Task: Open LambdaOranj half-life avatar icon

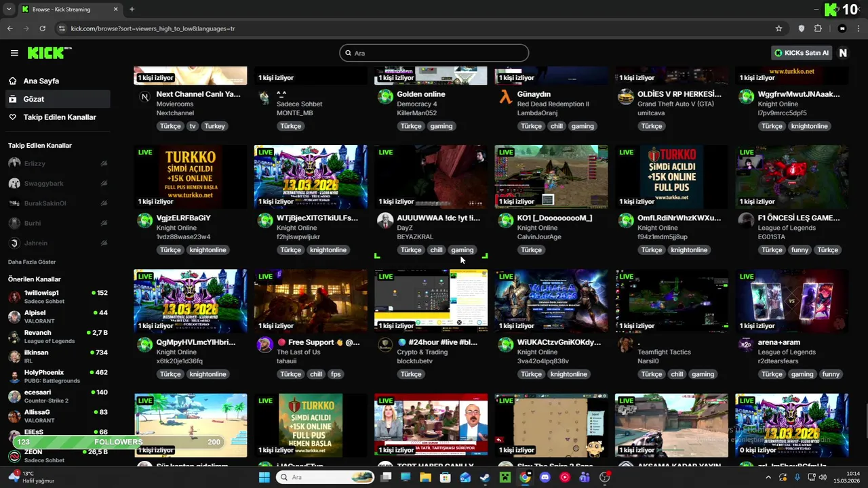Action: click(x=505, y=96)
